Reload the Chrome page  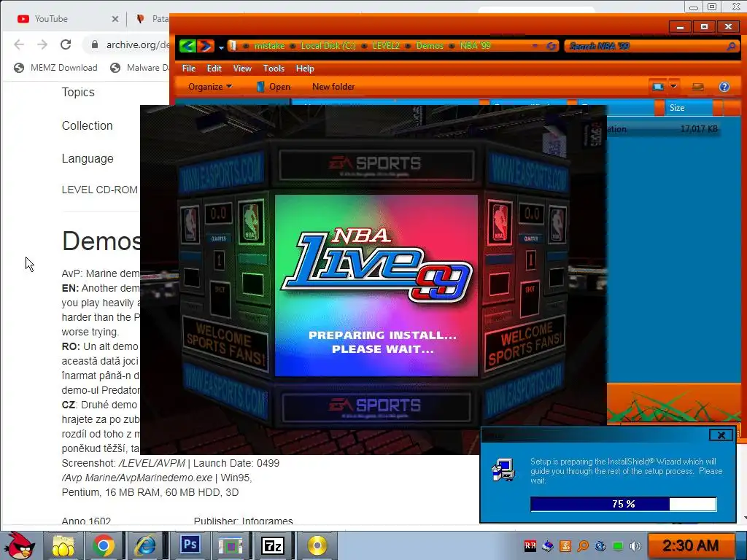tap(66, 44)
